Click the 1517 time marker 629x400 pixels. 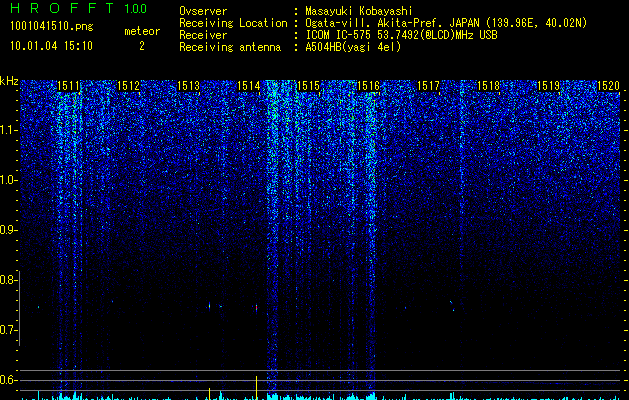[428, 86]
